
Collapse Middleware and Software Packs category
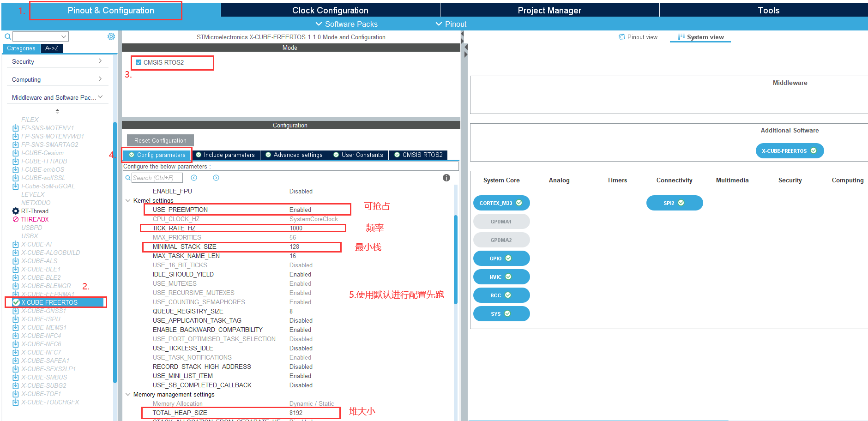coord(100,97)
